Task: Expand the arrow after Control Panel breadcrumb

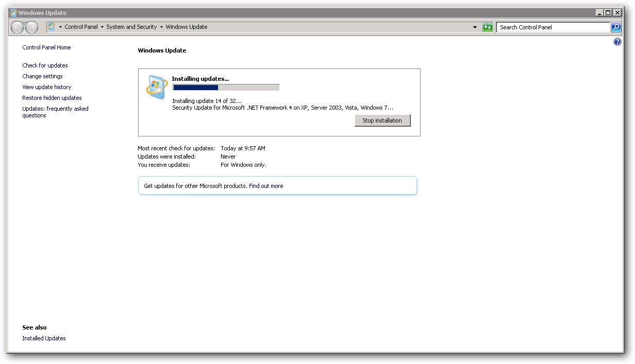Action: coord(102,27)
